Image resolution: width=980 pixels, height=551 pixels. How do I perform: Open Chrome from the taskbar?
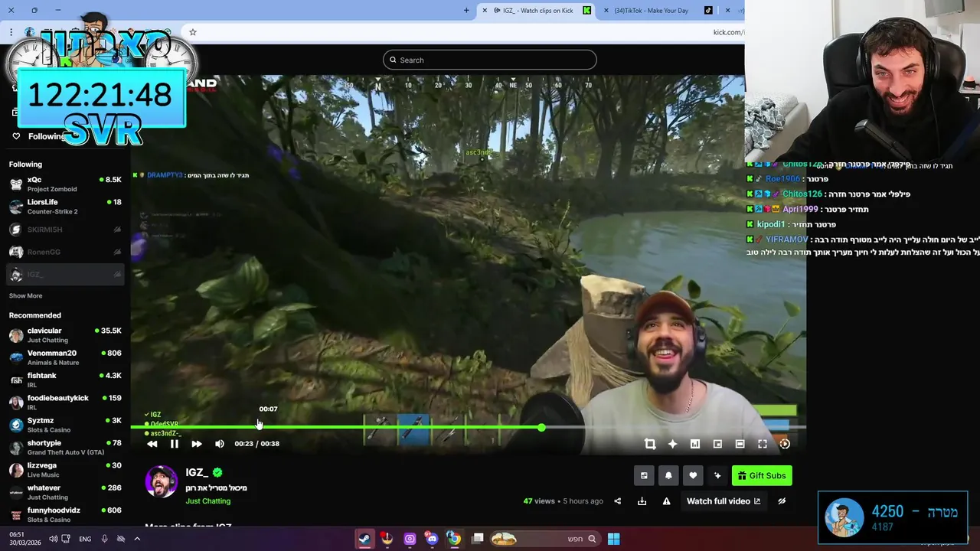pos(454,539)
